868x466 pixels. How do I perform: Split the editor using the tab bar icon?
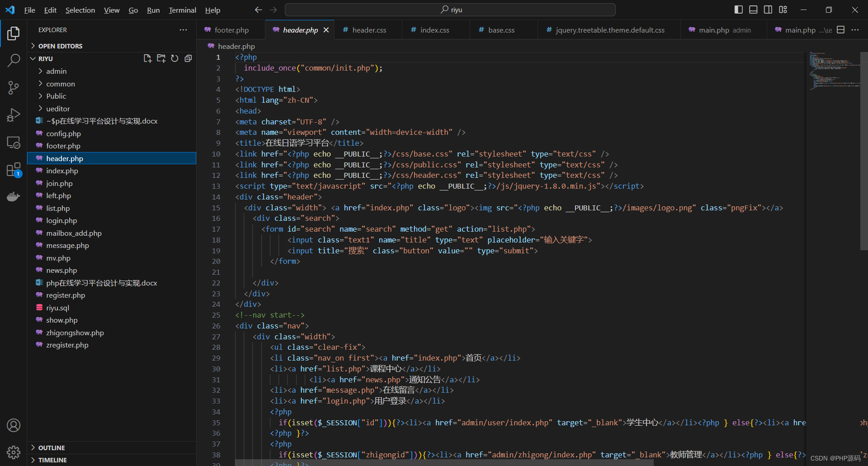tap(841, 30)
